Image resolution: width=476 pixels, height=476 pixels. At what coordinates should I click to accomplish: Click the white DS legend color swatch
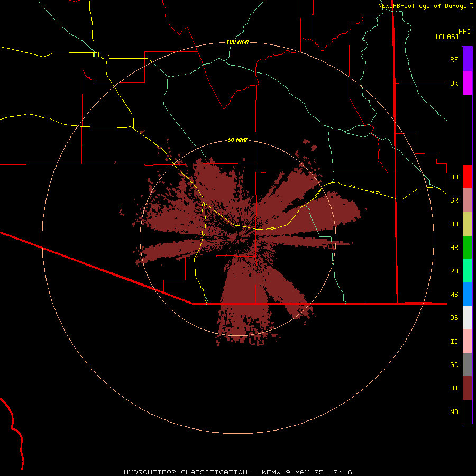tap(467, 317)
